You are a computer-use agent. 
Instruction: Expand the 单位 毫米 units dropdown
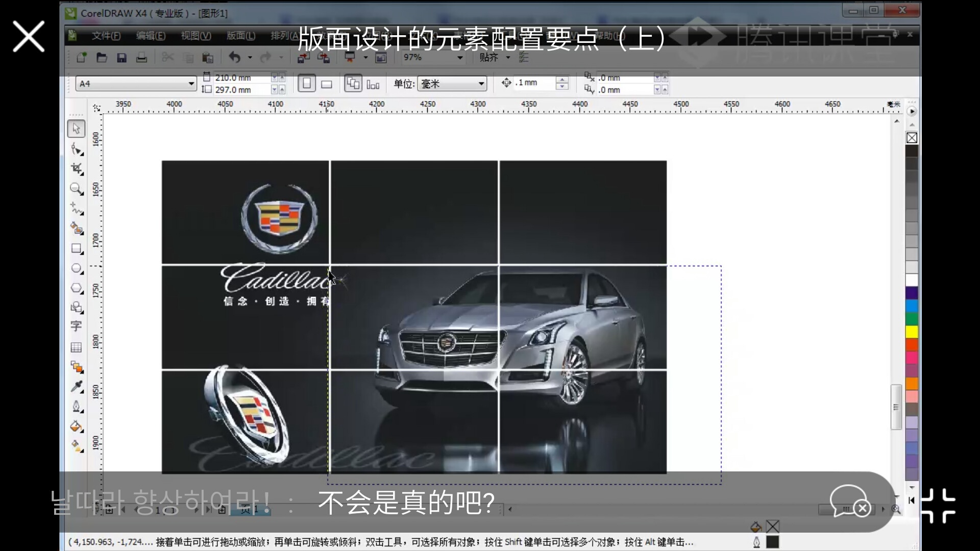point(481,84)
